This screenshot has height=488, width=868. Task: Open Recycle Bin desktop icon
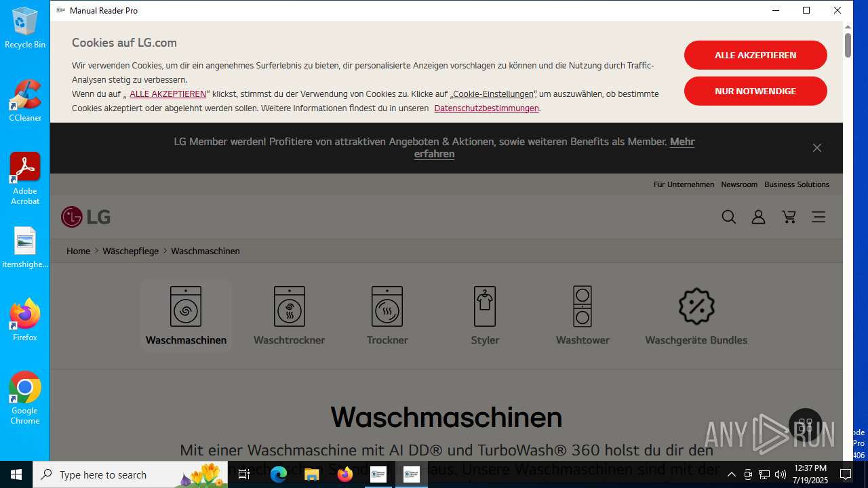click(x=25, y=28)
